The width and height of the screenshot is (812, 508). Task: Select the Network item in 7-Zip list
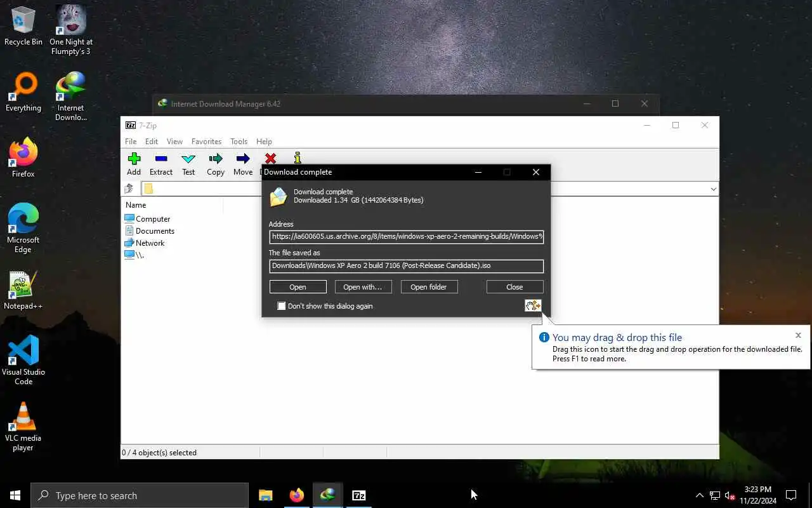[145, 243]
